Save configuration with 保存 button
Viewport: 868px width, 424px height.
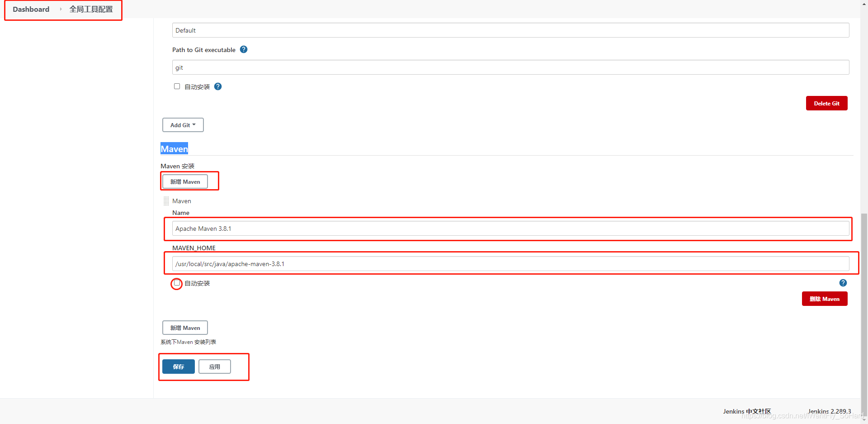coord(179,367)
